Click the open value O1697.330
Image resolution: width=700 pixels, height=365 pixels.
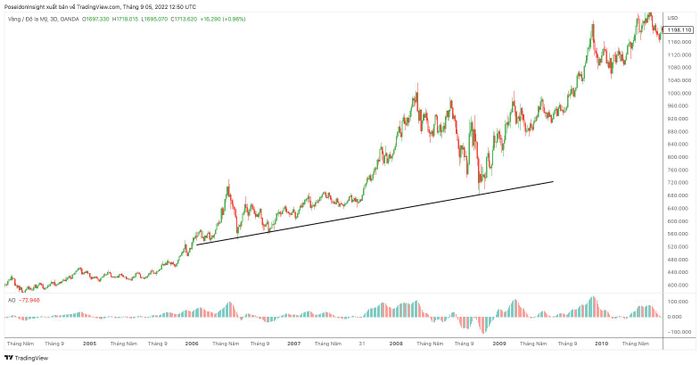click(x=96, y=19)
